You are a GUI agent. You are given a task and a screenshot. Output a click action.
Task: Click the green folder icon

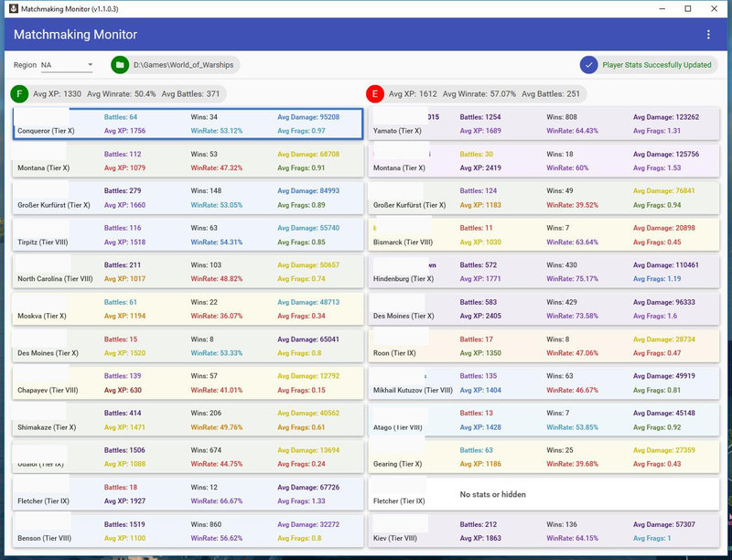coord(120,65)
